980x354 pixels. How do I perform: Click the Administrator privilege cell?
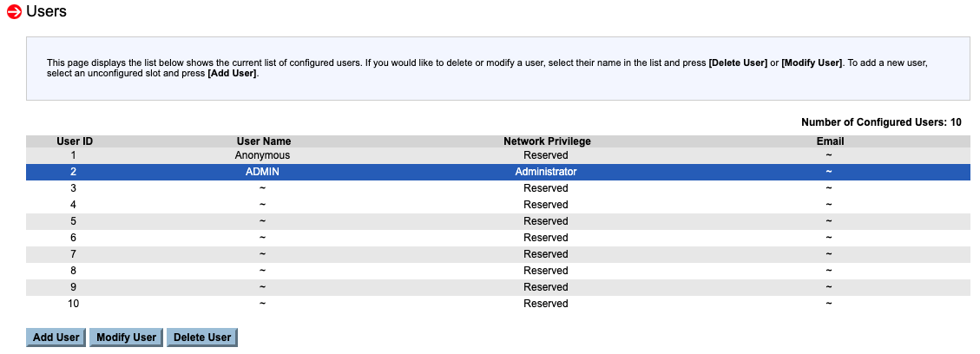[546, 172]
